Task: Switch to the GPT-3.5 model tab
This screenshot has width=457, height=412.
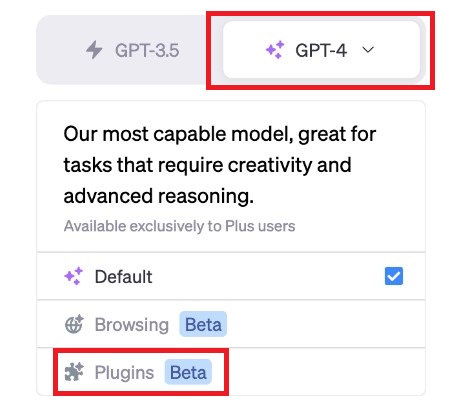Action: (x=132, y=50)
